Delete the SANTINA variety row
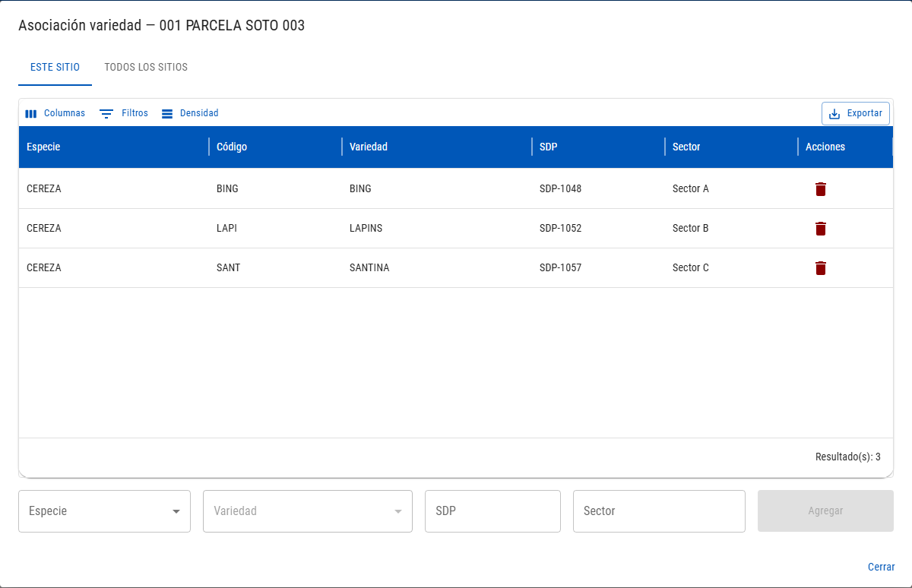The height and width of the screenshot is (588, 912). pyautogui.click(x=820, y=268)
